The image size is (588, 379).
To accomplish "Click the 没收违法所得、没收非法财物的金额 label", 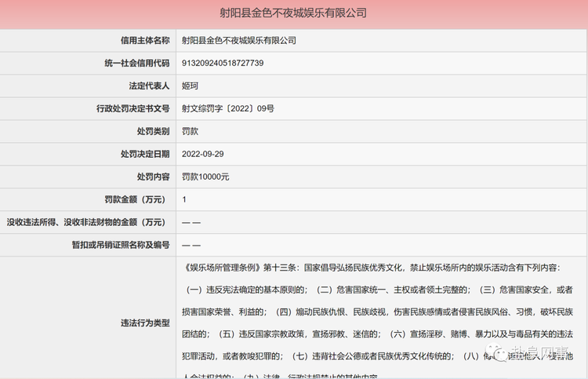I will pos(87,222).
